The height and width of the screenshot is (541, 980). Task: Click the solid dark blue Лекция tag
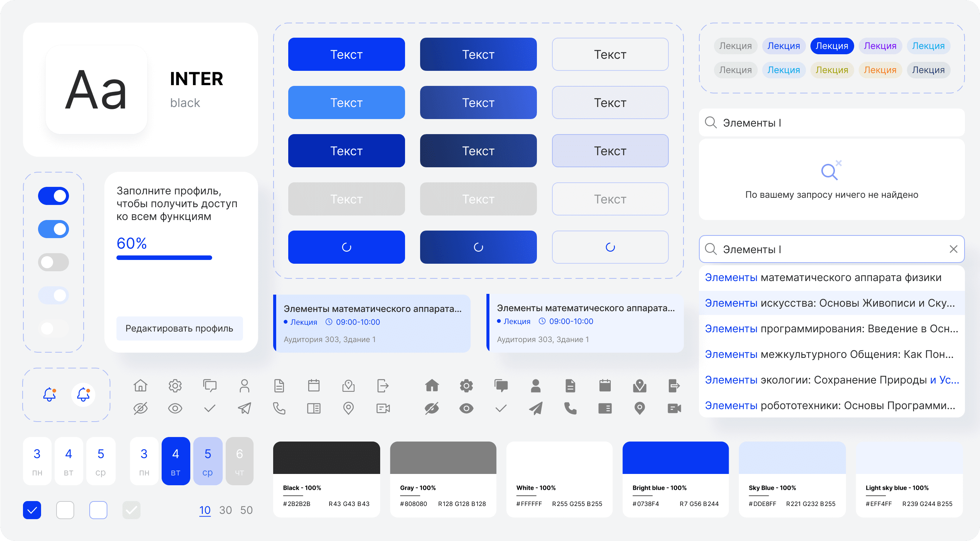[x=832, y=46]
